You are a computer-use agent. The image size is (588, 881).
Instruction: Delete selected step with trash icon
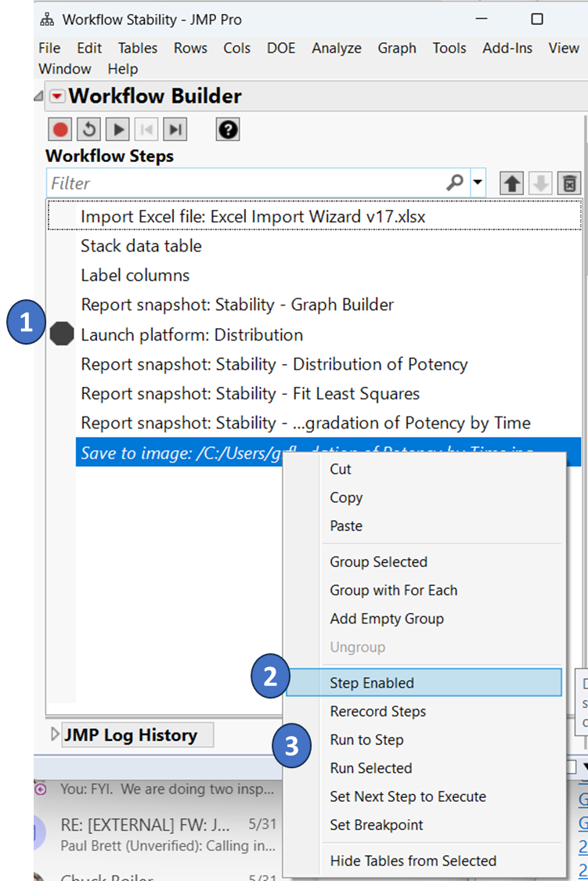point(570,184)
